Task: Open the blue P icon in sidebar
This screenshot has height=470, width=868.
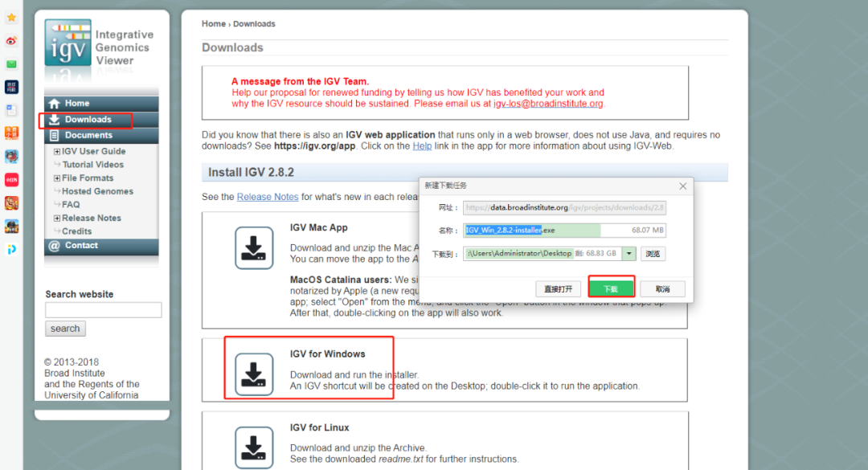Action: [x=11, y=250]
